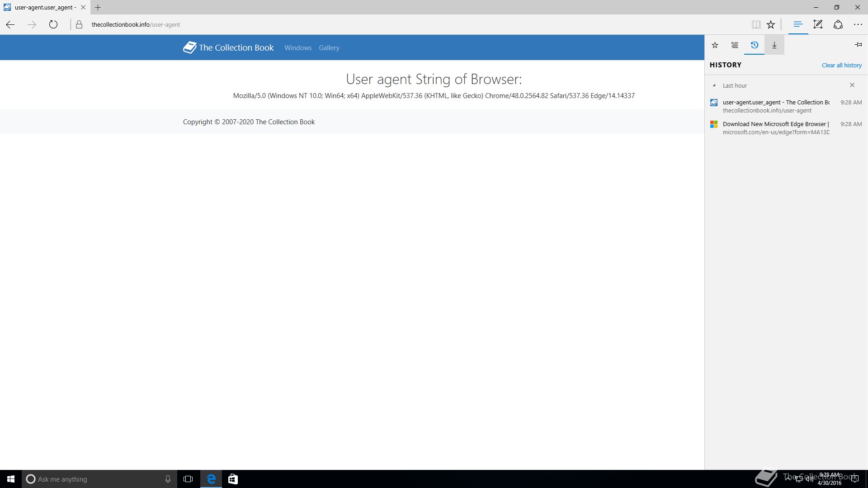Click the forward navigation arrow
The width and height of the screenshot is (868, 488).
[32, 24]
